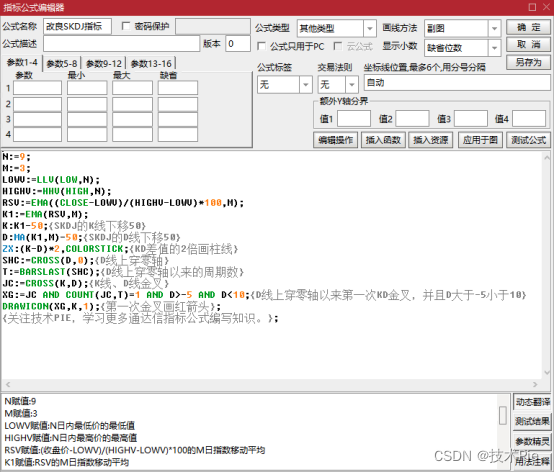Screen dimensions: 554x473
Task: Click the password field next to 密码保护
Action: click(213, 26)
